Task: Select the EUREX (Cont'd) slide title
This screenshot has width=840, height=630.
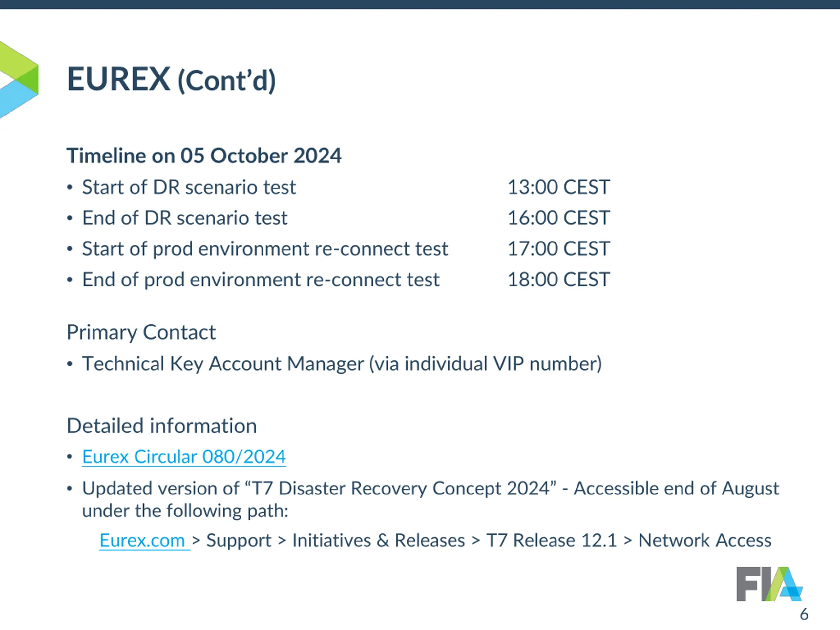Action: pos(171,80)
